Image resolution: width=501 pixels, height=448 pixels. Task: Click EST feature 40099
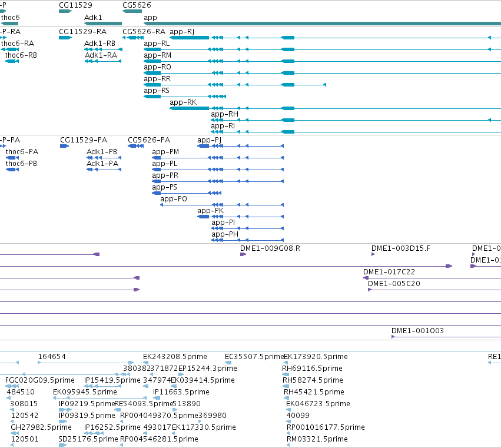click(x=298, y=416)
